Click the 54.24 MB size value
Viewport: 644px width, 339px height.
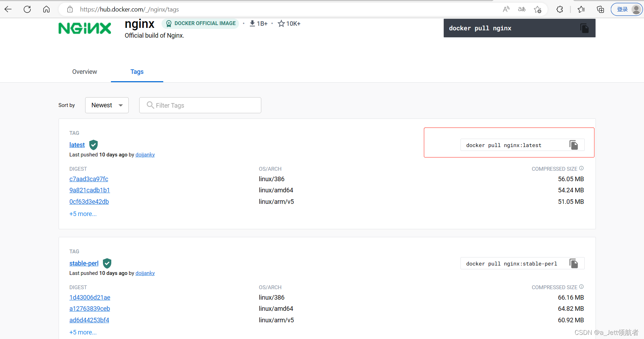pos(571,190)
